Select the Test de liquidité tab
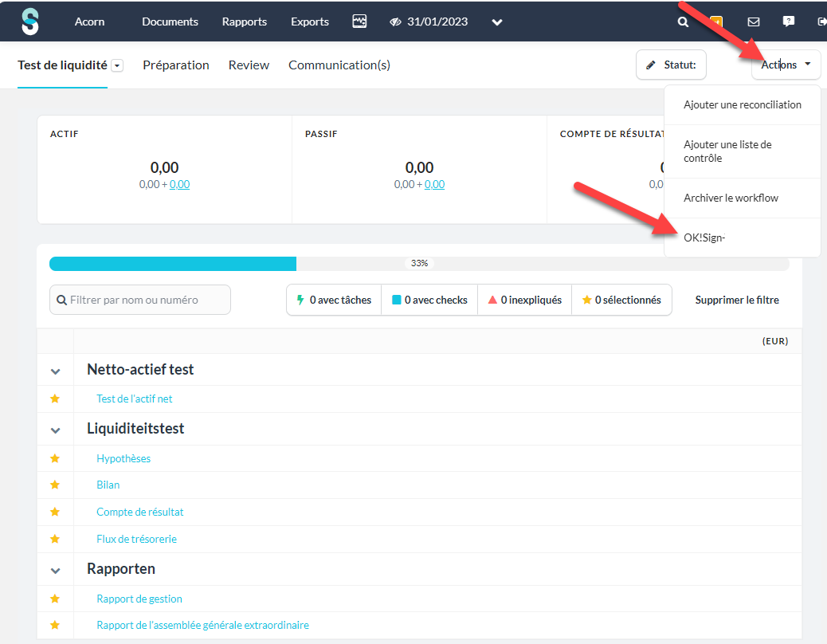 click(62, 65)
